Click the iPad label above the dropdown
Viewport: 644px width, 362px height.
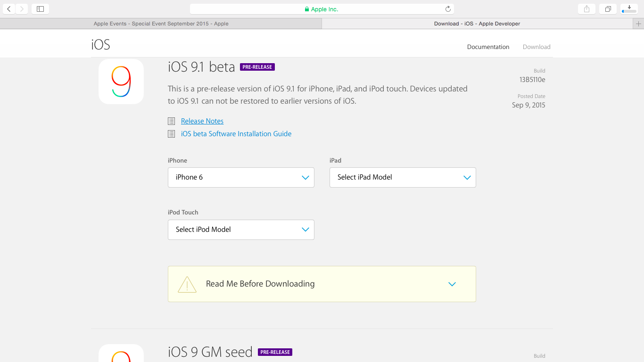tap(335, 161)
